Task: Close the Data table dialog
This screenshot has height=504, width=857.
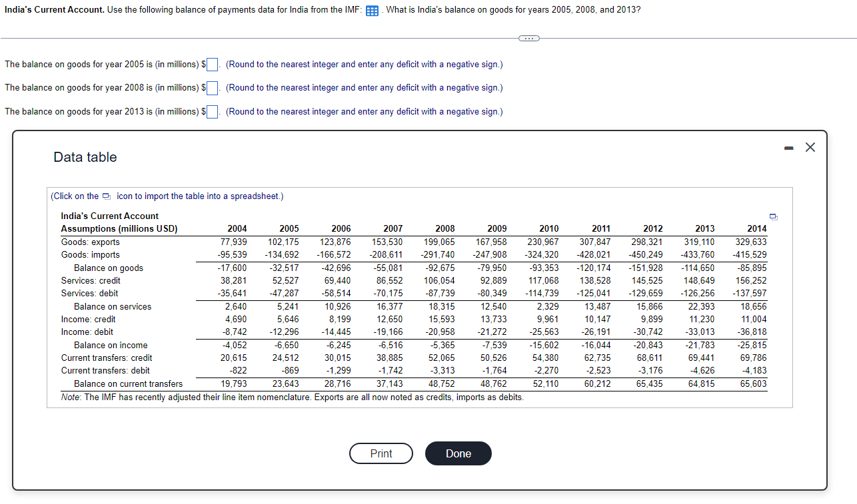Action: point(810,148)
